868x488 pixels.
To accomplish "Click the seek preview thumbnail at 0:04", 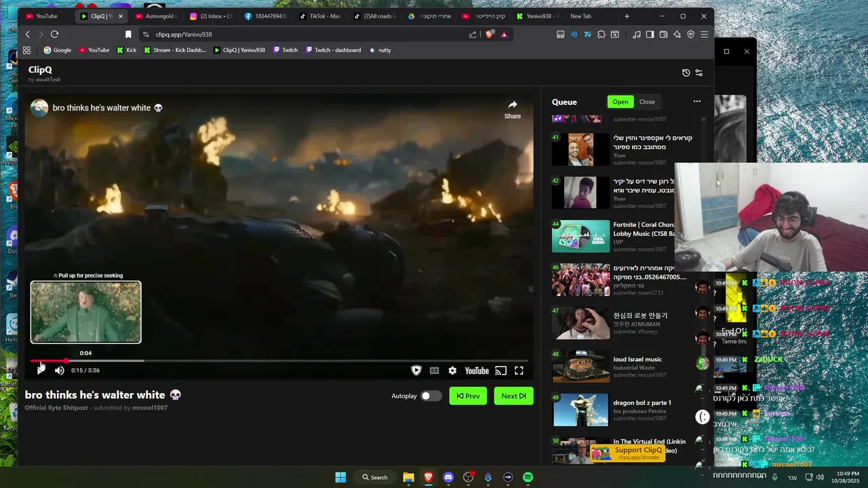I will click(86, 312).
